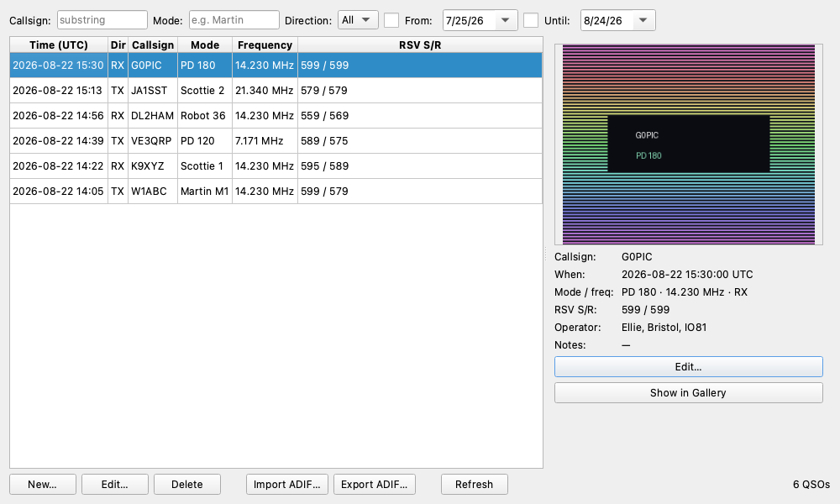Click Export ADIF... button

pyautogui.click(x=375, y=484)
